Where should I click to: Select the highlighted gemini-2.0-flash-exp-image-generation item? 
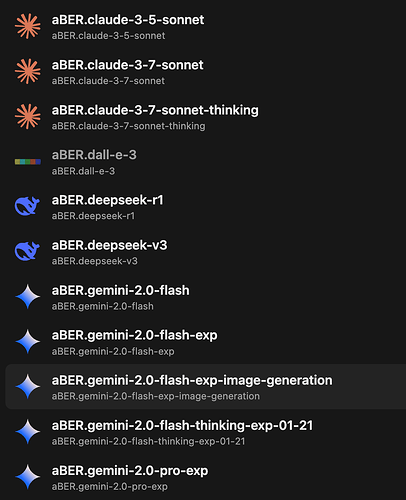point(206,387)
